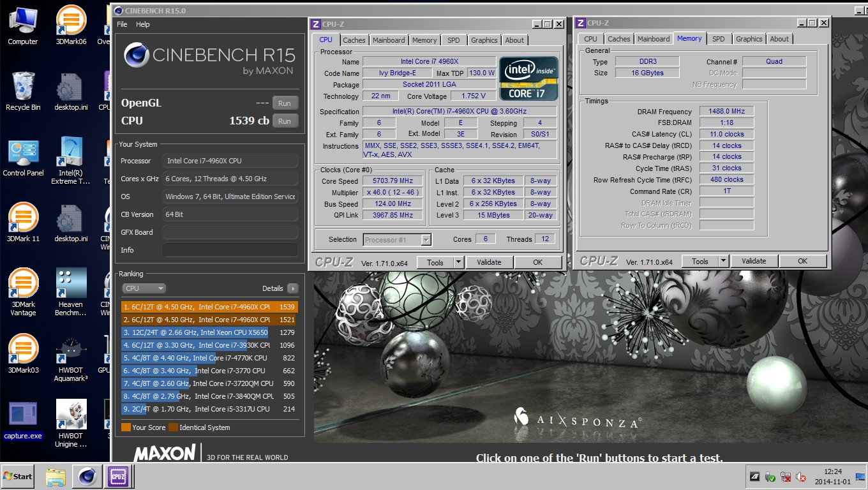This screenshot has width=868, height=490.
Task: Select Xeon CPU X5650 ranking row
Action: click(209, 332)
